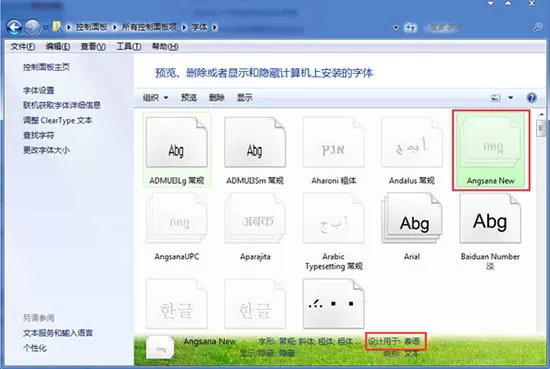This screenshot has height=369, width=550.
Task: Click the Angsana New name in details pane
Action: click(x=209, y=341)
